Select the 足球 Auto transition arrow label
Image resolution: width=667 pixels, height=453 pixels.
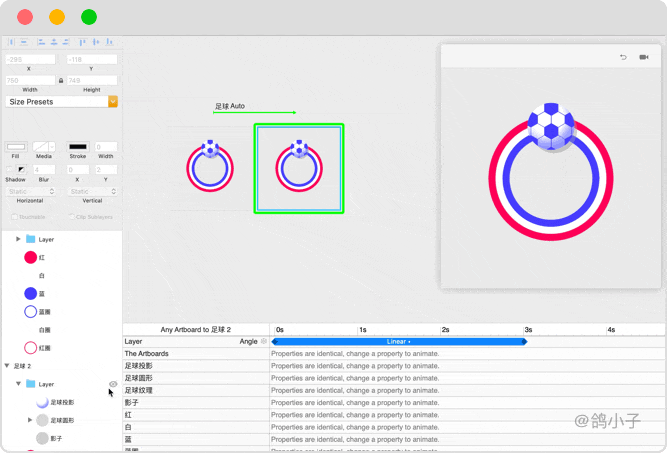tap(230, 106)
